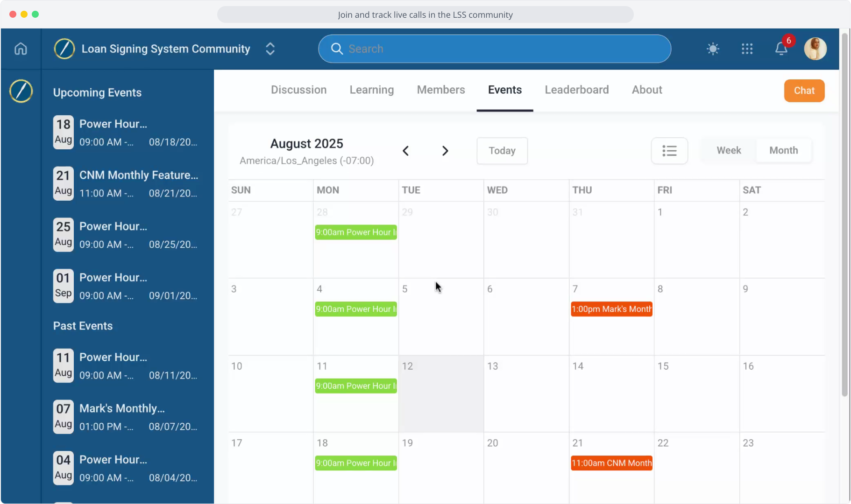
Task: Open July 28 Power Hour calendar event
Action: click(356, 232)
